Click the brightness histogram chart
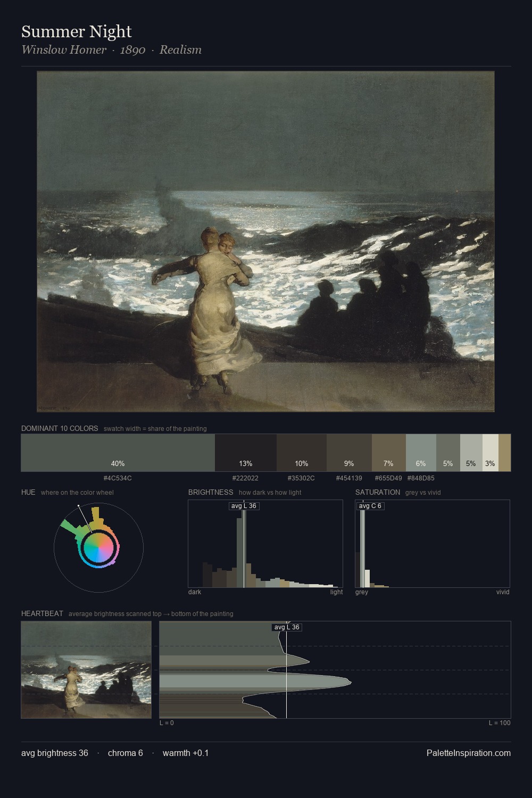Screen dimensions: 532x798 [x=265, y=544]
